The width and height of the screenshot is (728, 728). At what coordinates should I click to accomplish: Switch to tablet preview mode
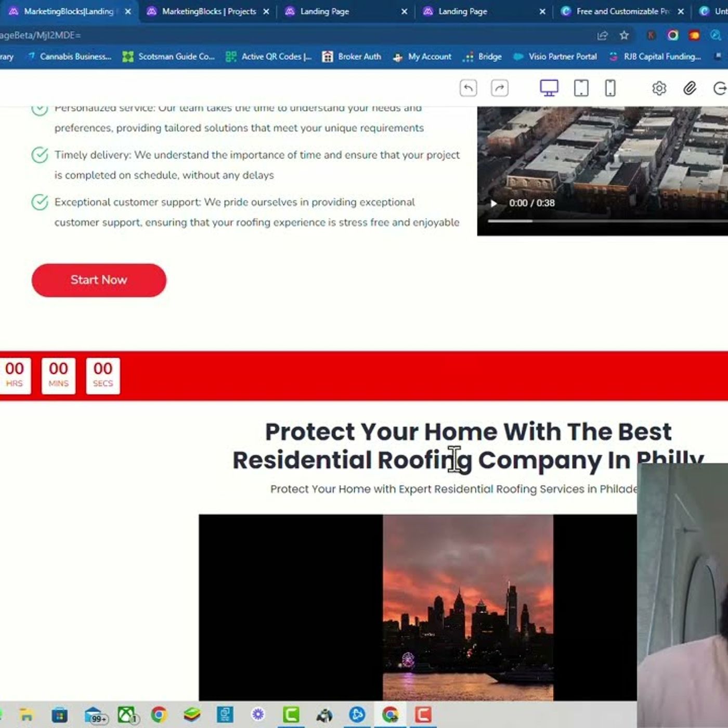581,88
